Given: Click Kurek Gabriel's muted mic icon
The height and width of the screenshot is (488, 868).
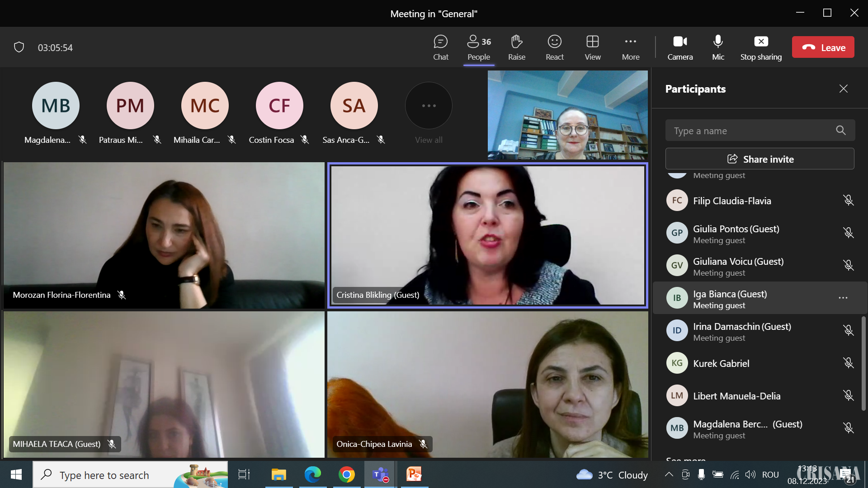Looking at the screenshot, I should [848, 363].
